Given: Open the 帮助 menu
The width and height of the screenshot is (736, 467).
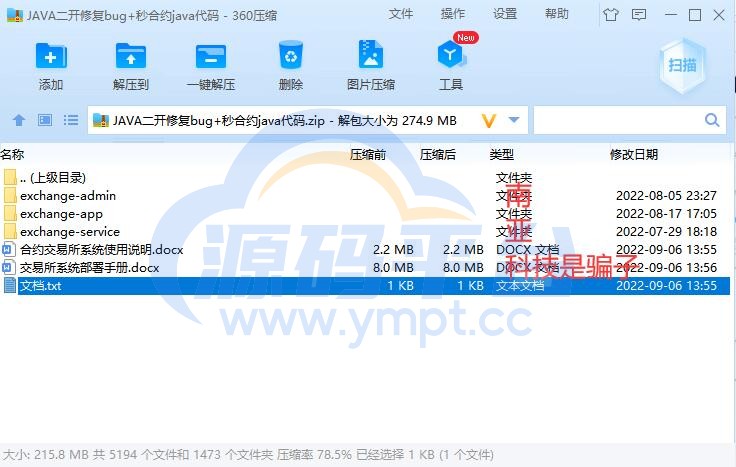Looking at the screenshot, I should coord(557,14).
